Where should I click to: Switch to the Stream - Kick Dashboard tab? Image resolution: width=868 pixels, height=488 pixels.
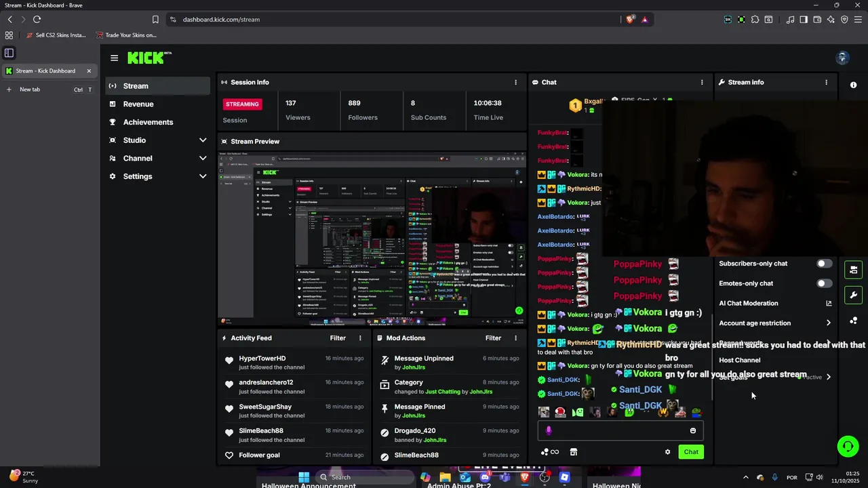tap(49, 71)
